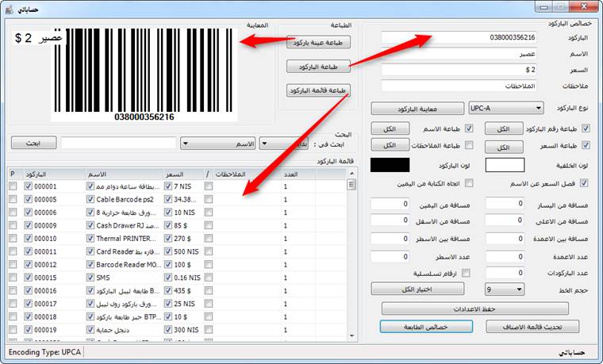Click the الاسم field containing عصير
Image resolution: width=603 pixels, height=364 pixels.
(459, 54)
